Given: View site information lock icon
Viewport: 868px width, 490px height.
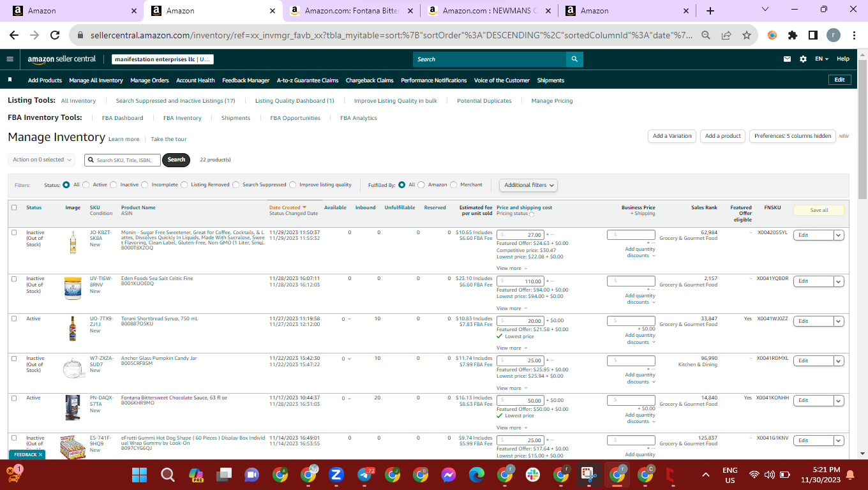Looking at the screenshot, I should click(x=80, y=36).
